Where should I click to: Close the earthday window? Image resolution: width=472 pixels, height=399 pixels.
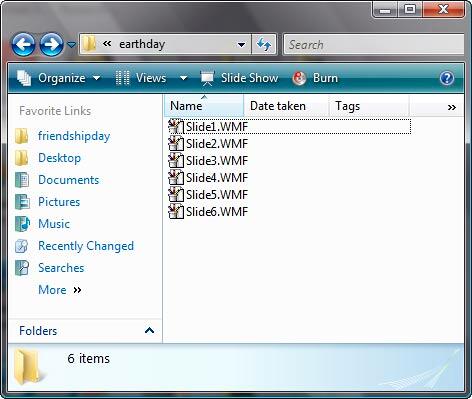(x=443, y=10)
